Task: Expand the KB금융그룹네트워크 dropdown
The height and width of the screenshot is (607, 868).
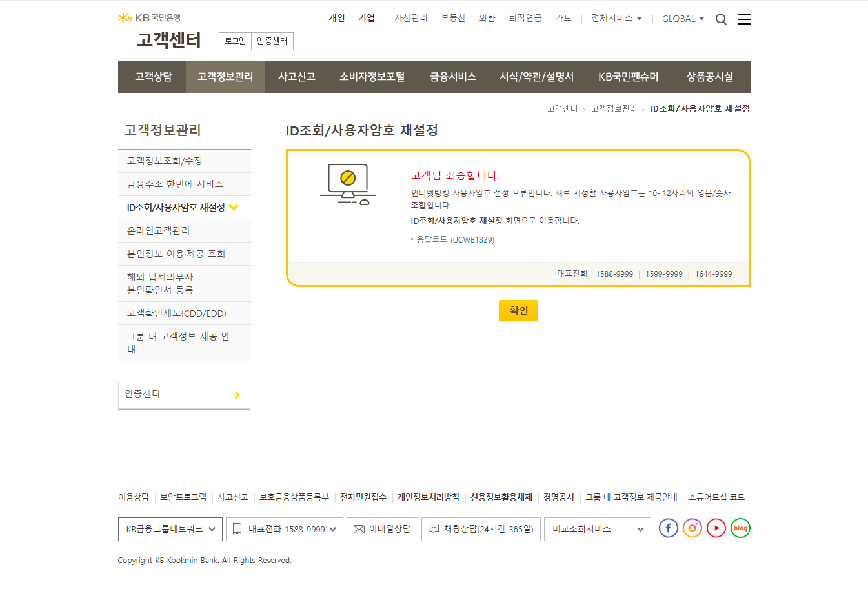Action: [170, 529]
